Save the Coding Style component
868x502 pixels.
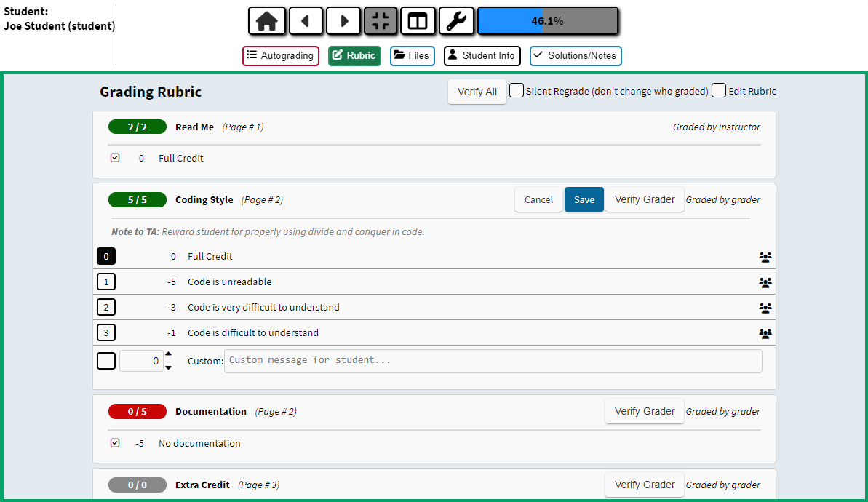click(x=584, y=200)
